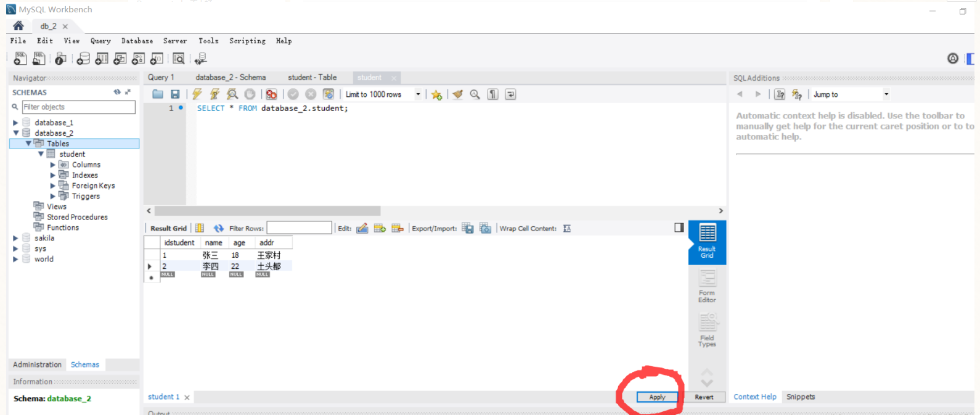Insert new row icon in result grid
980x415 pixels.
coord(380,228)
